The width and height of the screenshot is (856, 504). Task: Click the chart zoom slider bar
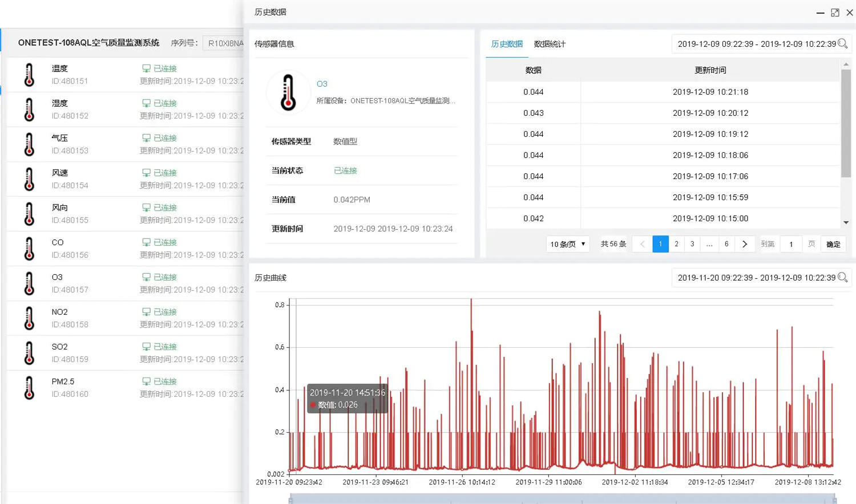click(x=562, y=499)
